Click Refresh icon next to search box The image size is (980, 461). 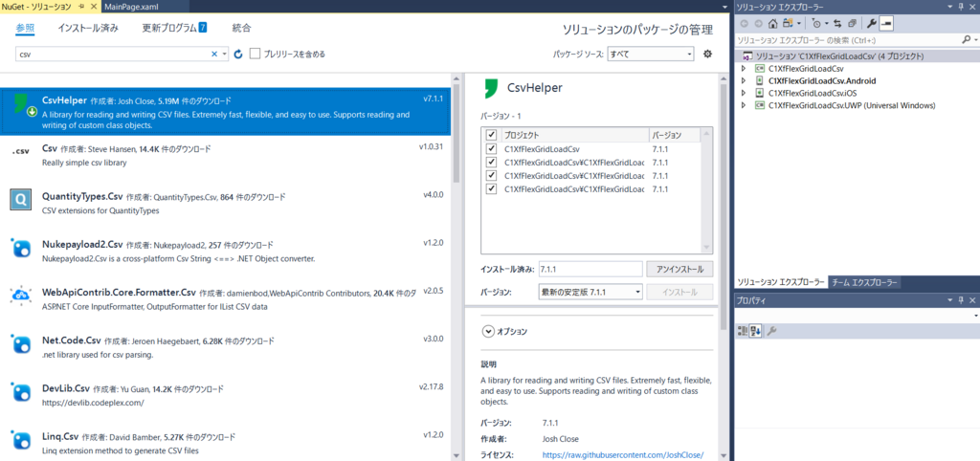point(237,55)
